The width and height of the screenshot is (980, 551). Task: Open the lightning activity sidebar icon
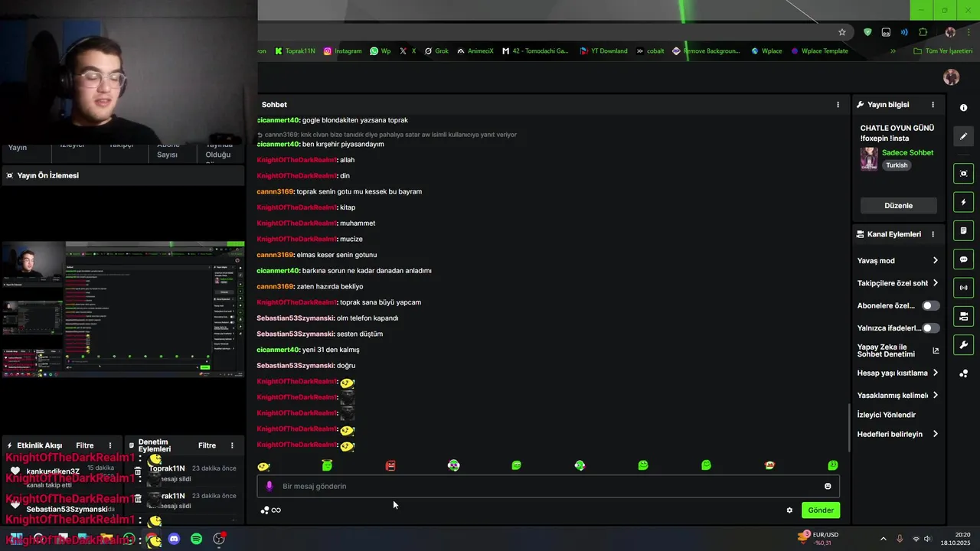pyautogui.click(x=963, y=202)
